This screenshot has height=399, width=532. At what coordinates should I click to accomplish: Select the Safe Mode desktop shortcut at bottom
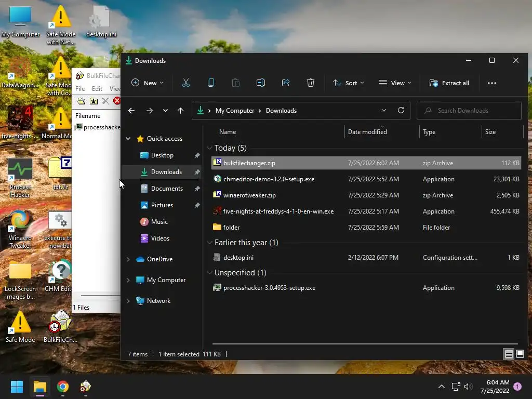tap(20, 326)
